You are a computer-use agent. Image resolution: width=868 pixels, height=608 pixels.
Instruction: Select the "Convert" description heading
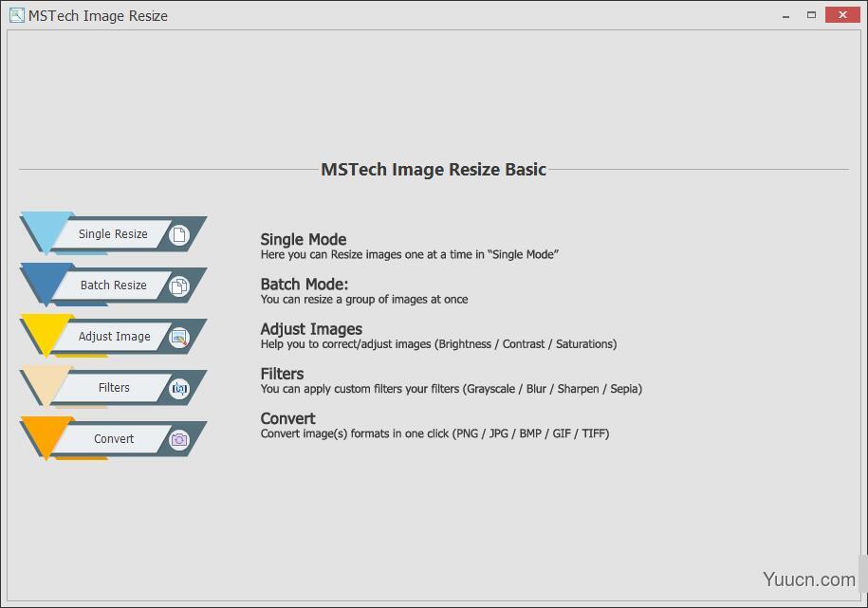pyautogui.click(x=287, y=418)
